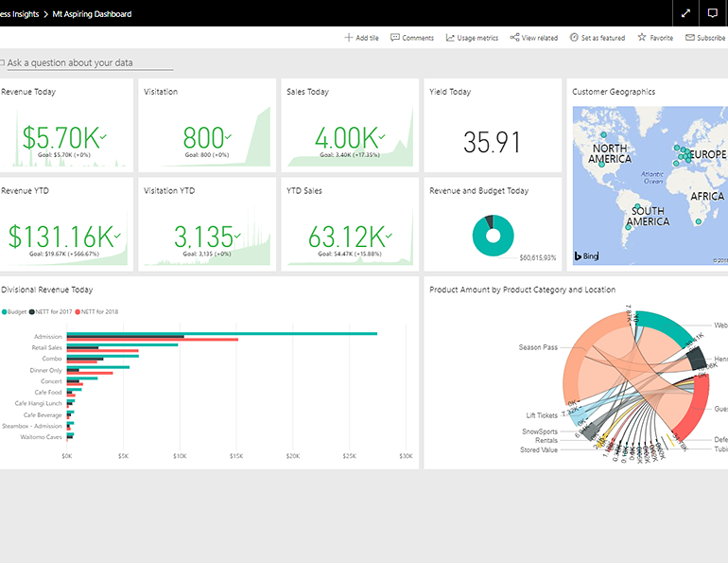Click the Retail Sales row label
This screenshot has height=563, width=728.
pos(46,347)
